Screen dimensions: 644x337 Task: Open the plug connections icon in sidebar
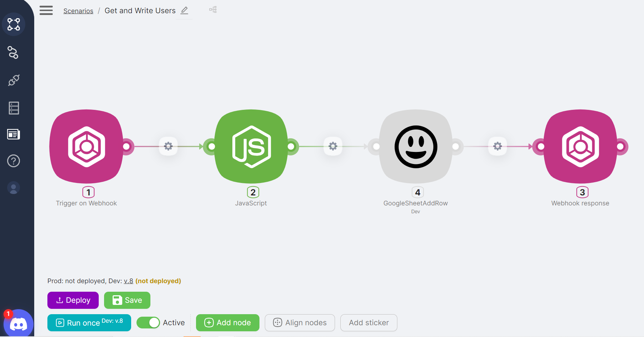pos(14,80)
